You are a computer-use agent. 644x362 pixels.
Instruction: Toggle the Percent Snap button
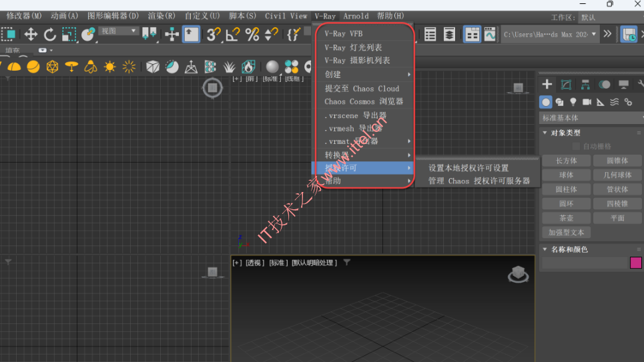click(x=252, y=35)
